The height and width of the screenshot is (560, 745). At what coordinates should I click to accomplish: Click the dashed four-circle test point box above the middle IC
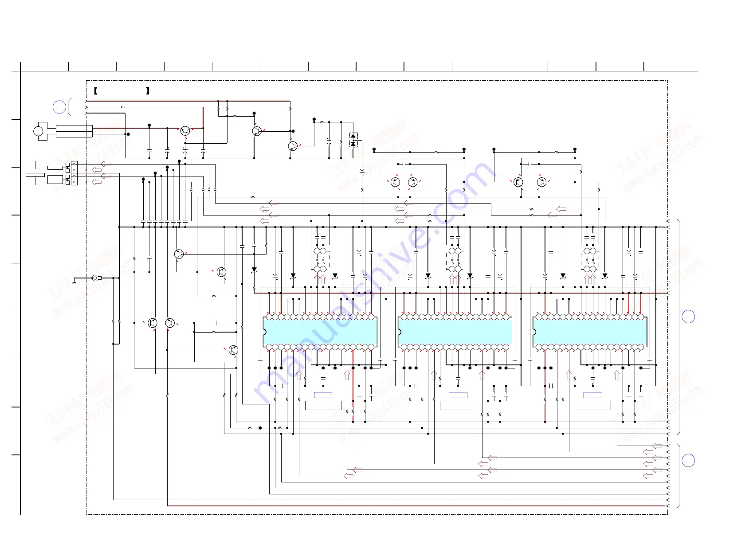click(x=455, y=260)
